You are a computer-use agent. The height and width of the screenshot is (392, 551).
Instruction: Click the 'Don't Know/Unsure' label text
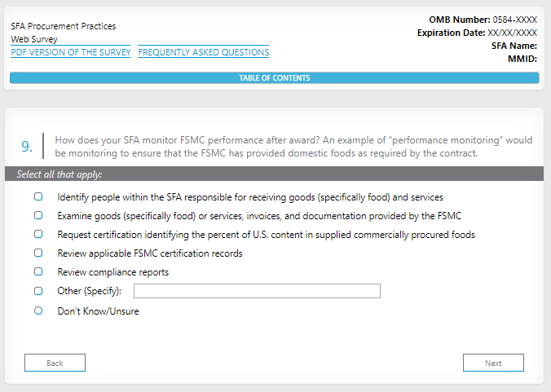coord(98,311)
